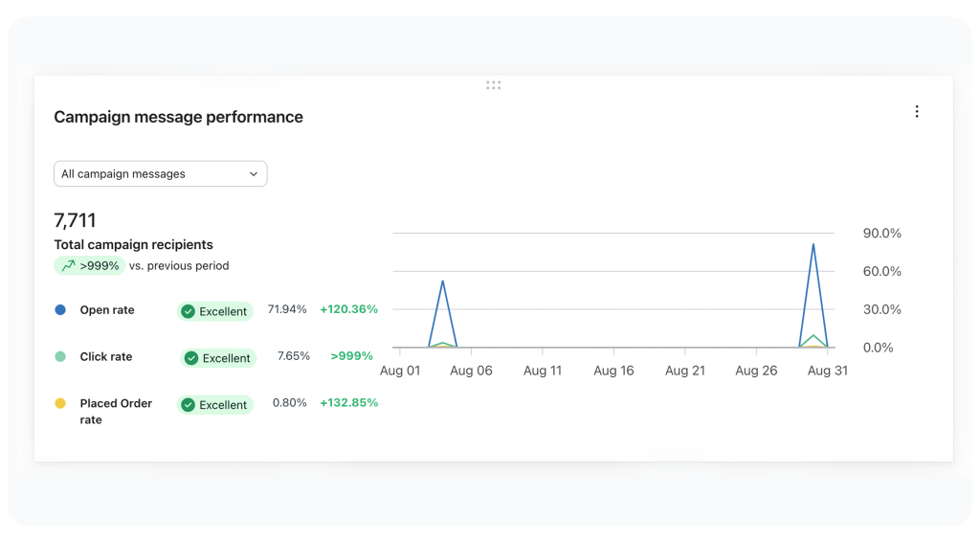Click the Aug 06 axis label
Screen dimensions: 980x542
pos(471,371)
